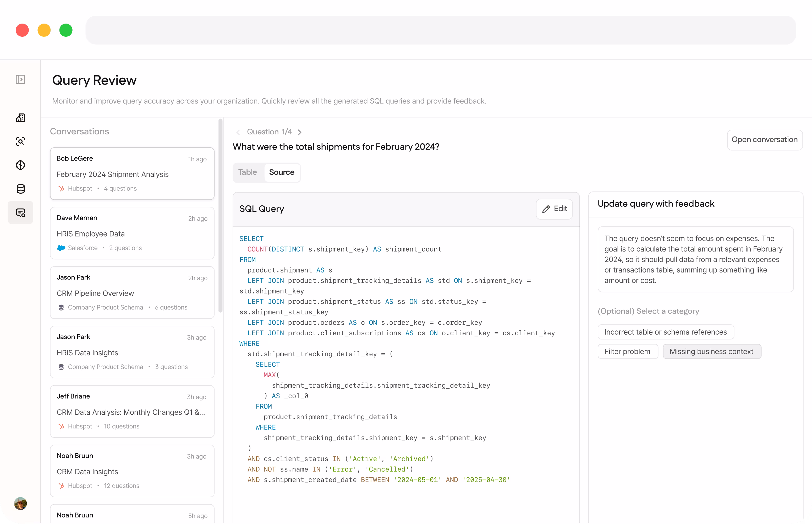Click the "2 questions" text on Dave Maman's card
Screen dimensions: 812x524
[x=125, y=248]
